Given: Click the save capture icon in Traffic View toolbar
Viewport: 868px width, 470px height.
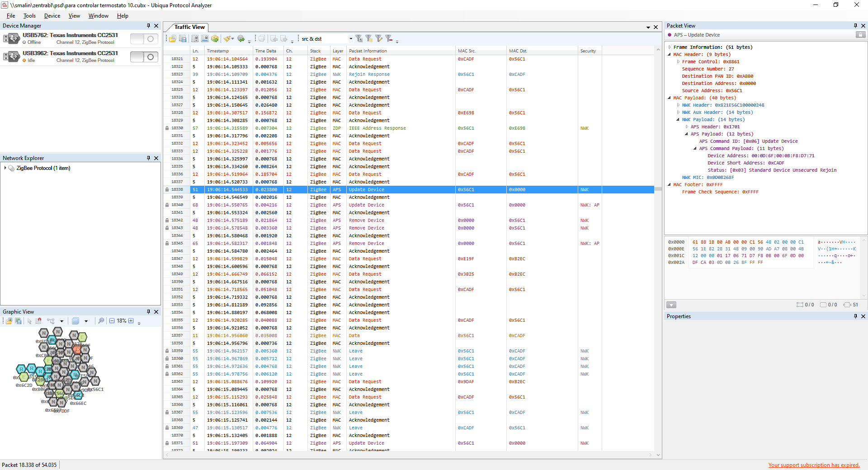Looking at the screenshot, I should point(183,39).
